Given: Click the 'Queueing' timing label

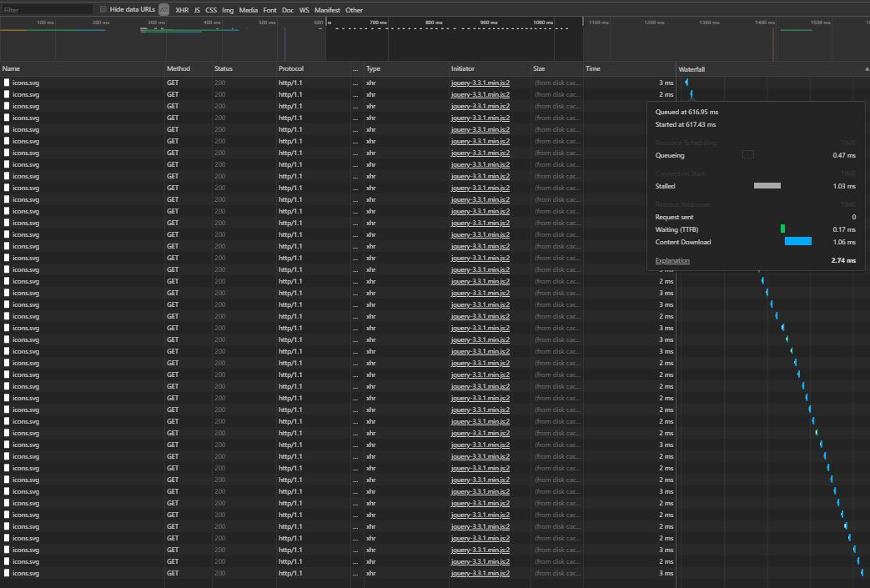Looking at the screenshot, I should pyautogui.click(x=670, y=155).
